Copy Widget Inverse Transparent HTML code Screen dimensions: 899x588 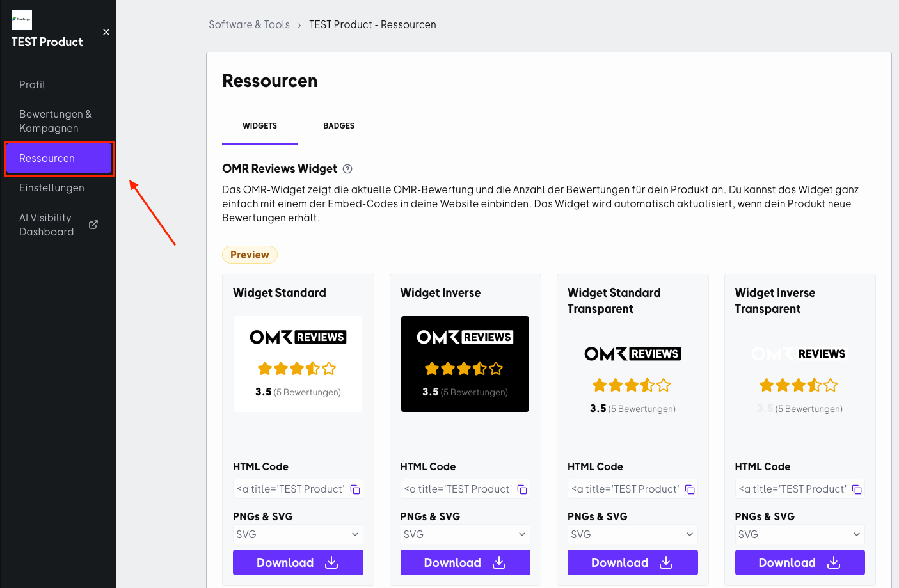point(857,489)
